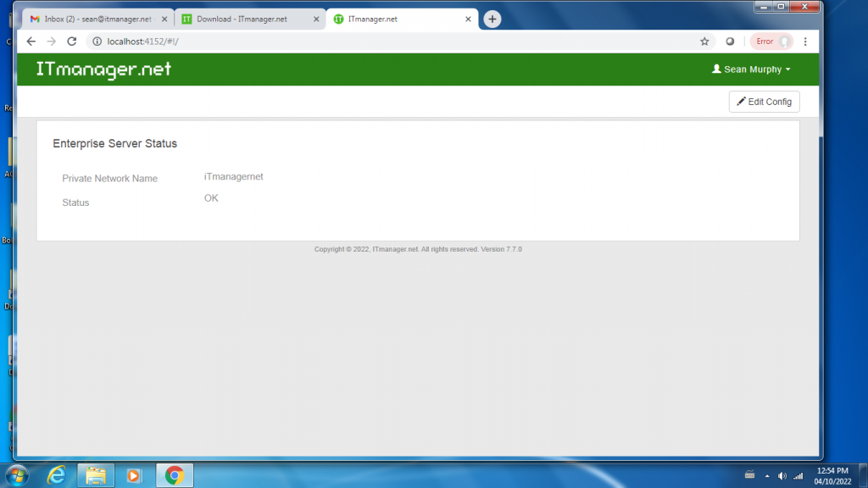Click the pencil icon on Edit Config
Screen dimensions: 868x488
[x=741, y=101]
